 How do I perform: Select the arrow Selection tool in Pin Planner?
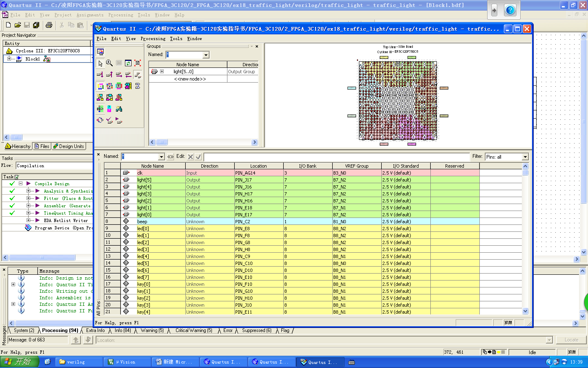(x=100, y=63)
